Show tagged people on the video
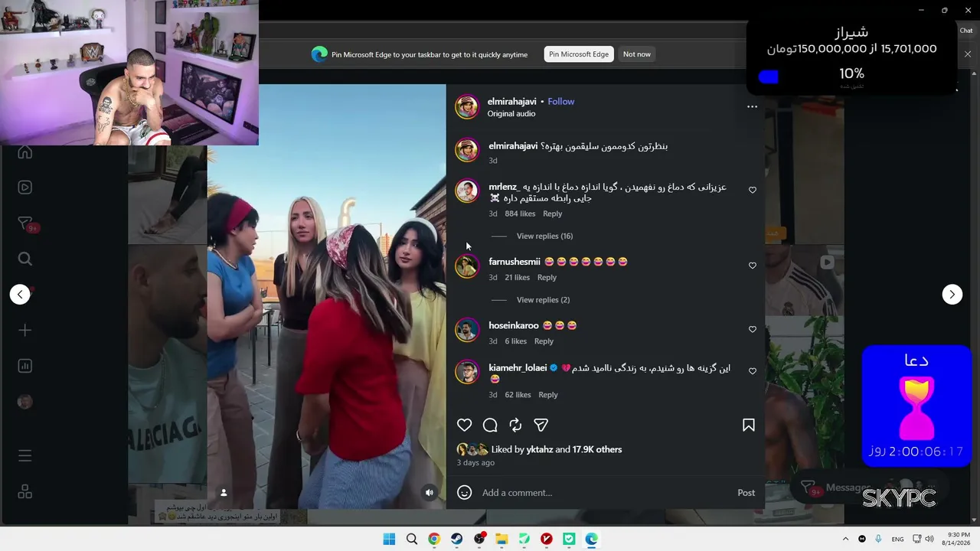The image size is (980, 551). (224, 493)
